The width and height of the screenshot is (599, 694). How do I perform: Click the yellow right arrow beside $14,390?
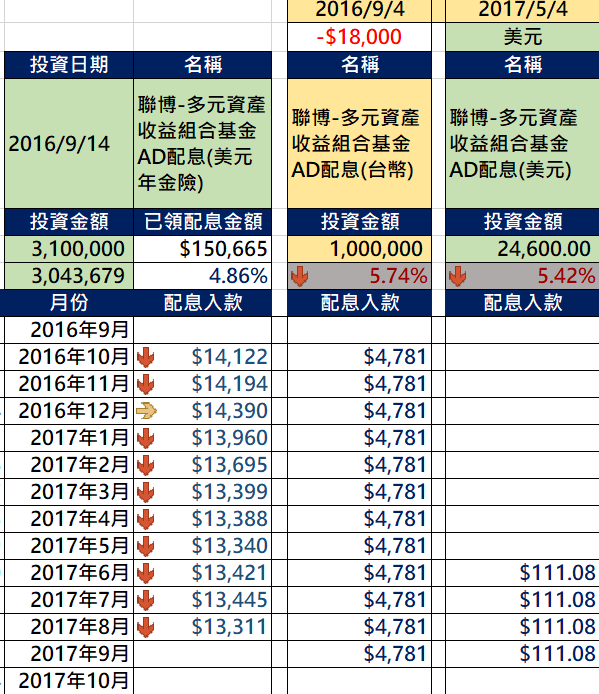point(146,411)
